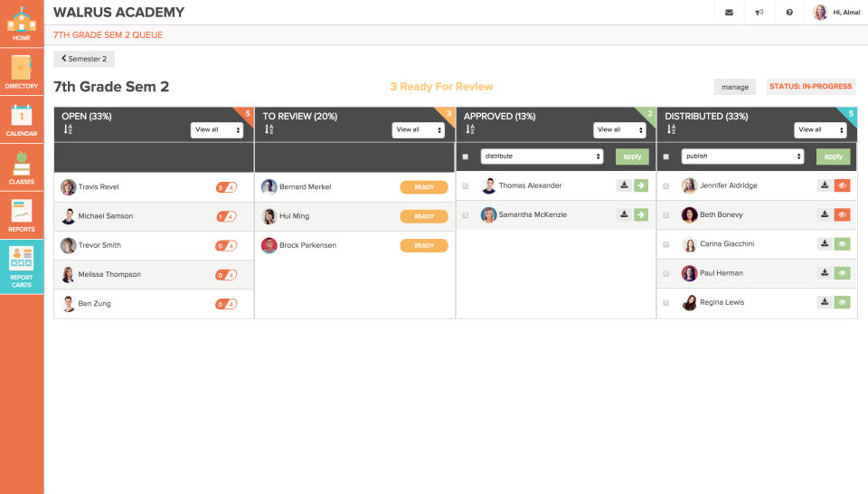Open the Approved column View all dropdown
This screenshot has width=868, height=494.
point(619,129)
